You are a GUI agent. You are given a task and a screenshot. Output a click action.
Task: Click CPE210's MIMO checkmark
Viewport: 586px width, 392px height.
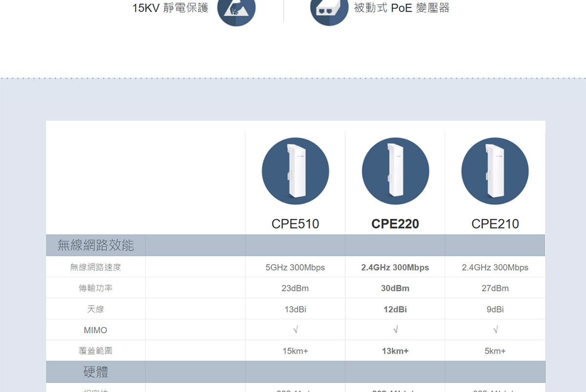point(495,330)
